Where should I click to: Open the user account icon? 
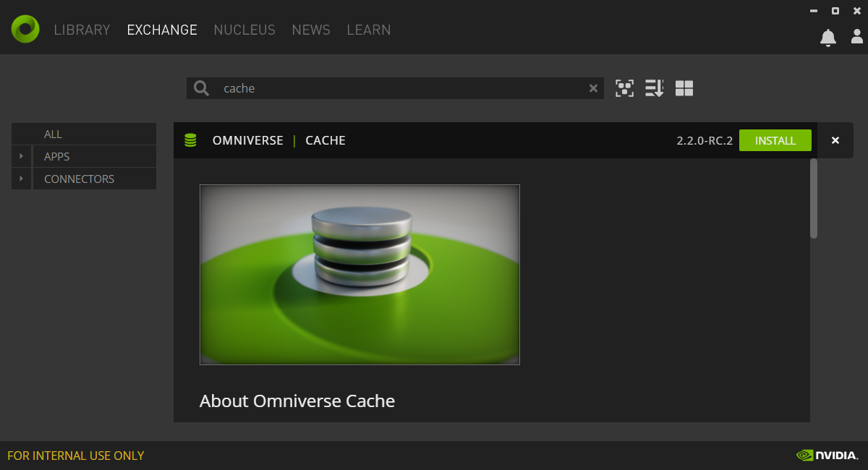pos(857,38)
